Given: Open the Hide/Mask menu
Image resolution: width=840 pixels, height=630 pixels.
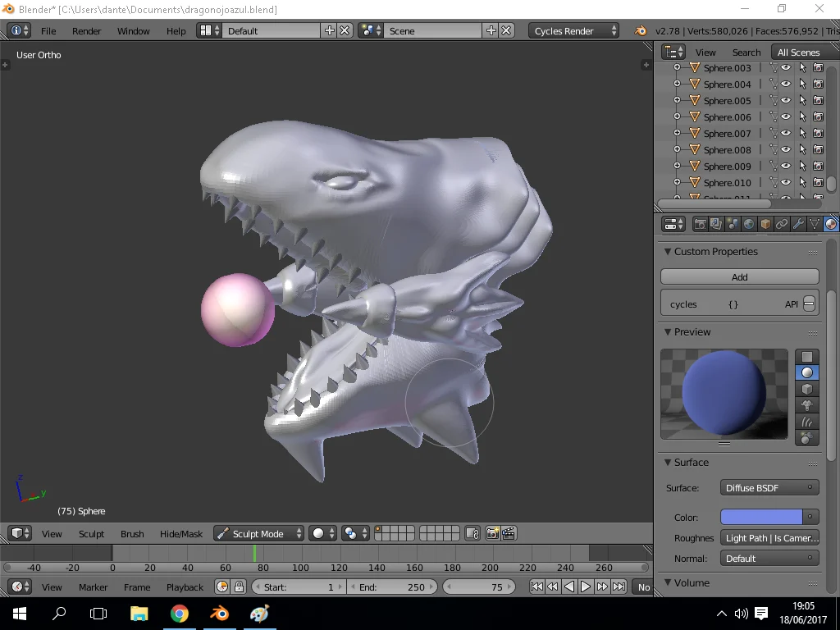Looking at the screenshot, I should click(x=181, y=533).
